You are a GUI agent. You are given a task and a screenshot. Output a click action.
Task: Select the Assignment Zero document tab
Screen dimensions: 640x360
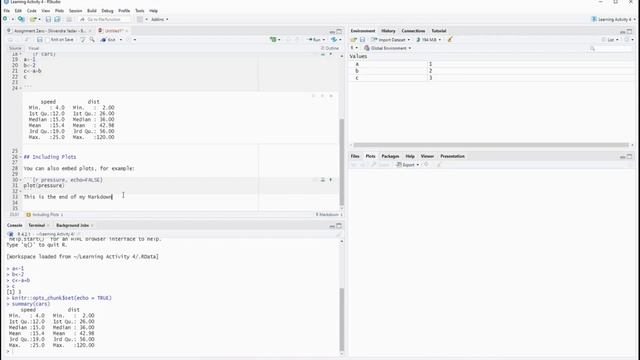[x=50, y=31]
